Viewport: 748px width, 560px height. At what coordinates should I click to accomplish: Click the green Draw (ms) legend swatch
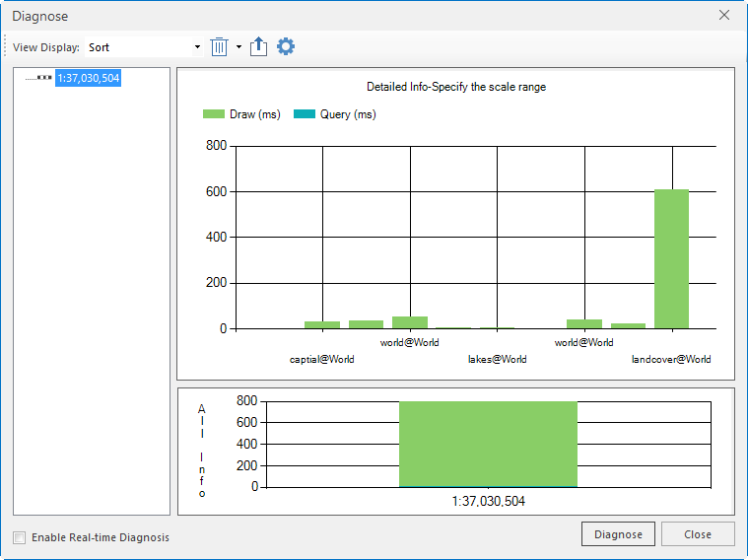point(214,114)
